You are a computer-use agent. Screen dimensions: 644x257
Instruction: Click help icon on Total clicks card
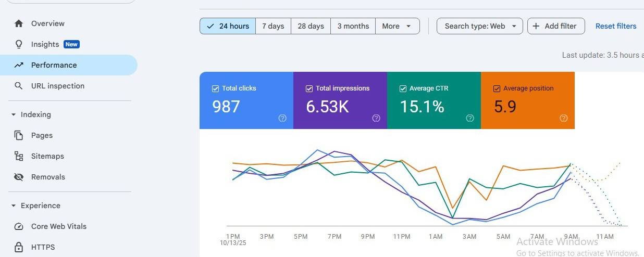click(x=282, y=118)
